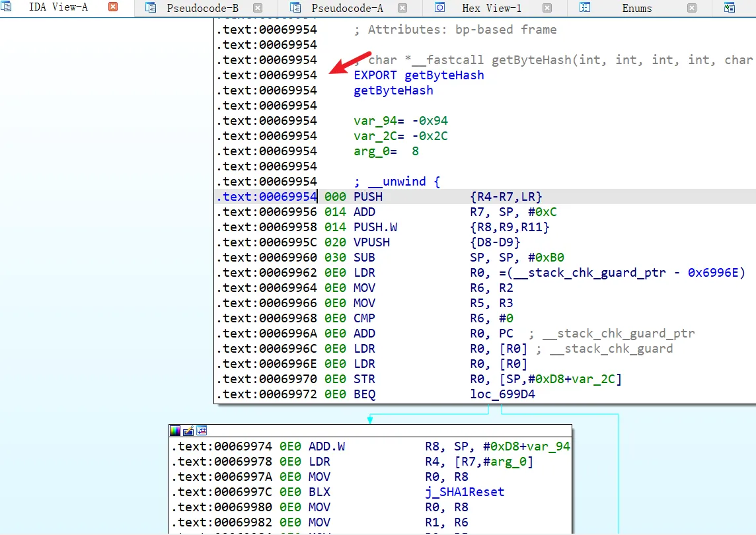Click the '; __unwind {' comment
Image resolution: width=756 pixels, height=535 pixels.
397,182
